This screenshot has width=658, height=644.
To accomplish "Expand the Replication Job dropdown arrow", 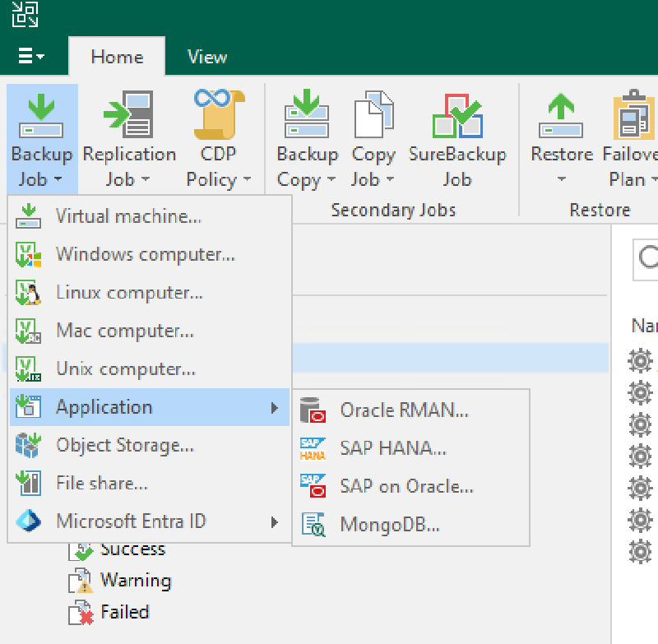I will pos(146,179).
